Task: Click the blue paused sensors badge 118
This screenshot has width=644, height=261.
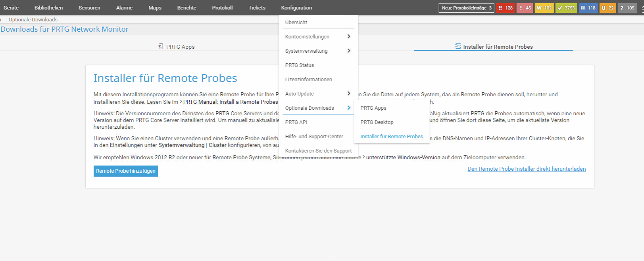Action: [x=588, y=8]
